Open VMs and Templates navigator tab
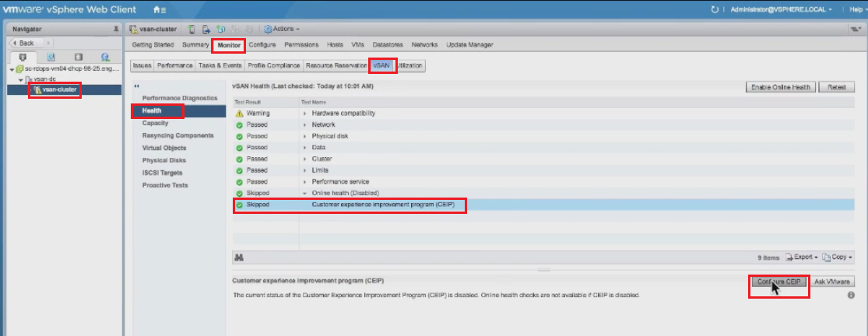The image size is (868, 336). click(51, 57)
